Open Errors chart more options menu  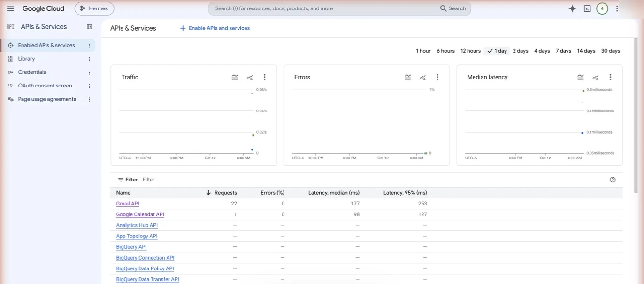pos(437,77)
